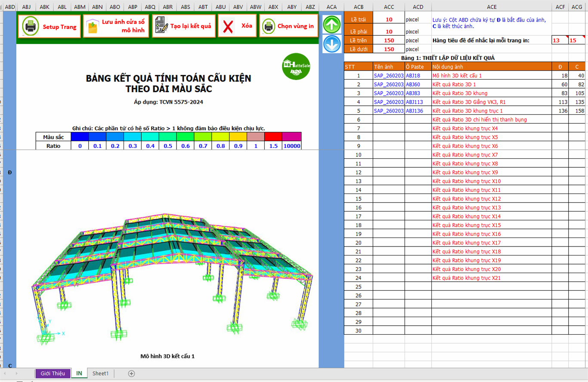
Task: Add a new sheet with plus button
Action: 132,373
